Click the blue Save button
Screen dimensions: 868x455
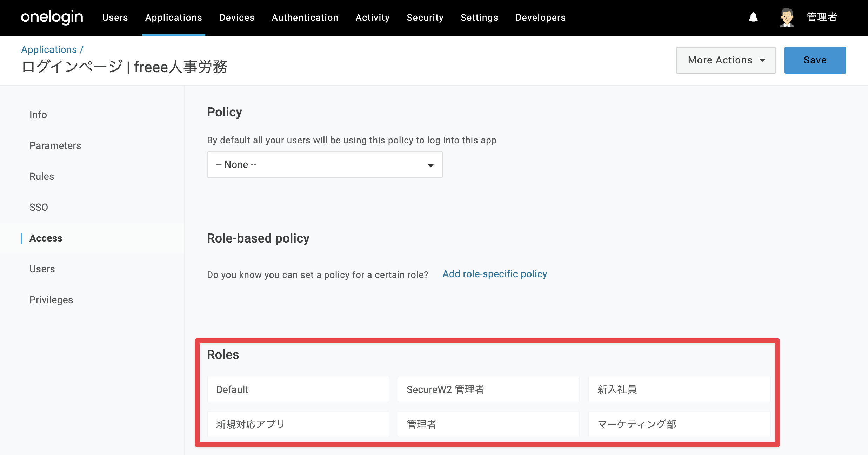click(x=815, y=60)
